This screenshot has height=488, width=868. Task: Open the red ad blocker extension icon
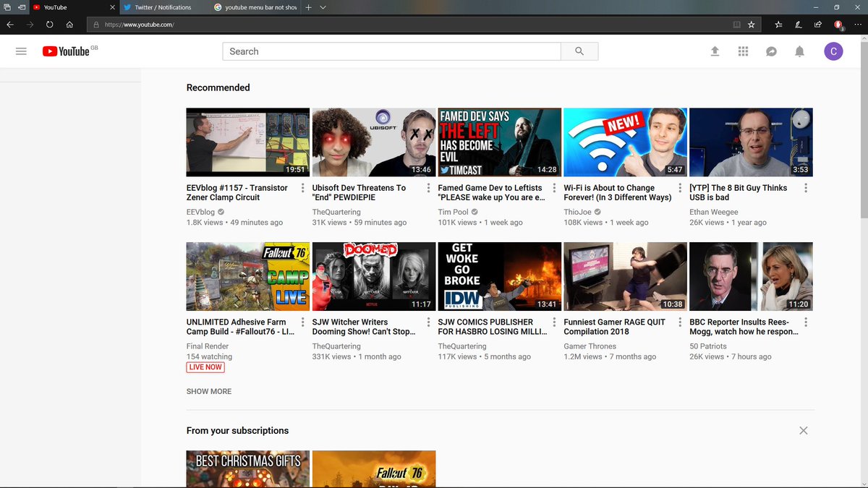838,25
